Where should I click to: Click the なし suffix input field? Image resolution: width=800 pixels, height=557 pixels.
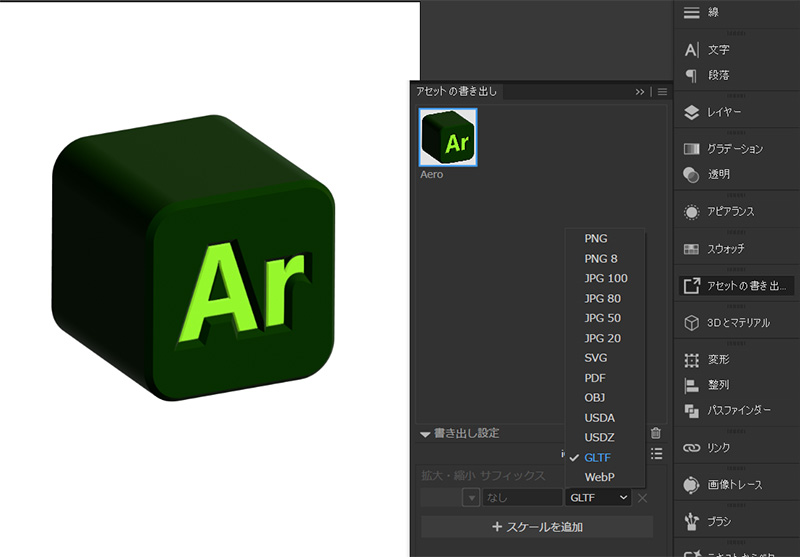click(x=522, y=497)
